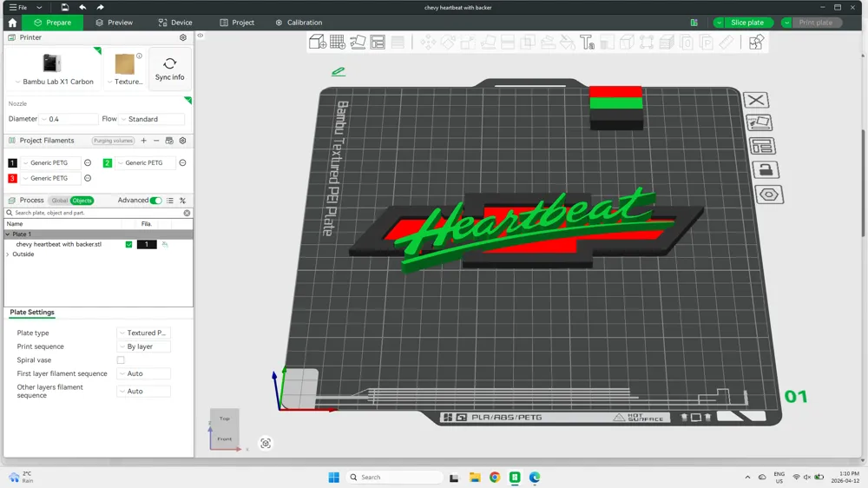Click the Purging volumes button
868x488 pixels.
pos(113,141)
